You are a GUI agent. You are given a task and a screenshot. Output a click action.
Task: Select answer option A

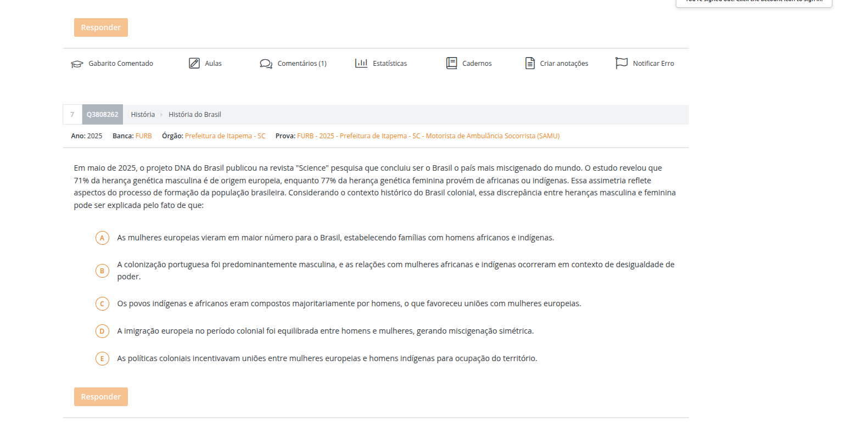coord(102,238)
